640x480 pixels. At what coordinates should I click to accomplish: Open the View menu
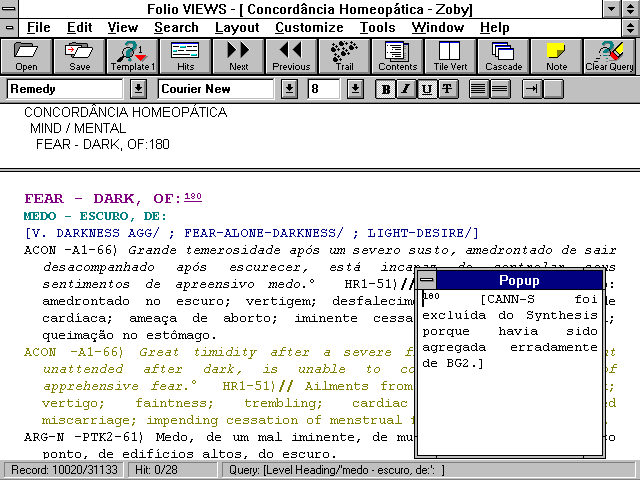coord(122,28)
